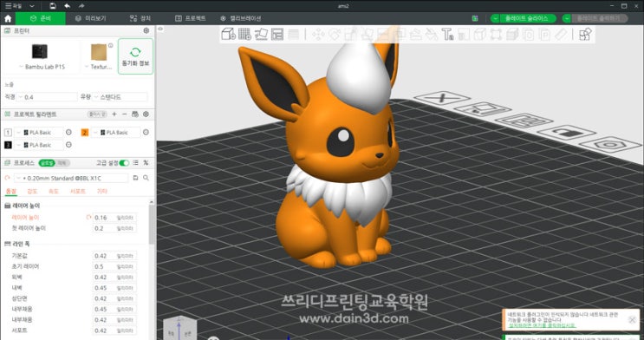The image size is (644, 340).
Task: Open the compare presets icon beside 고급 설정
Action: (x=146, y=163)
